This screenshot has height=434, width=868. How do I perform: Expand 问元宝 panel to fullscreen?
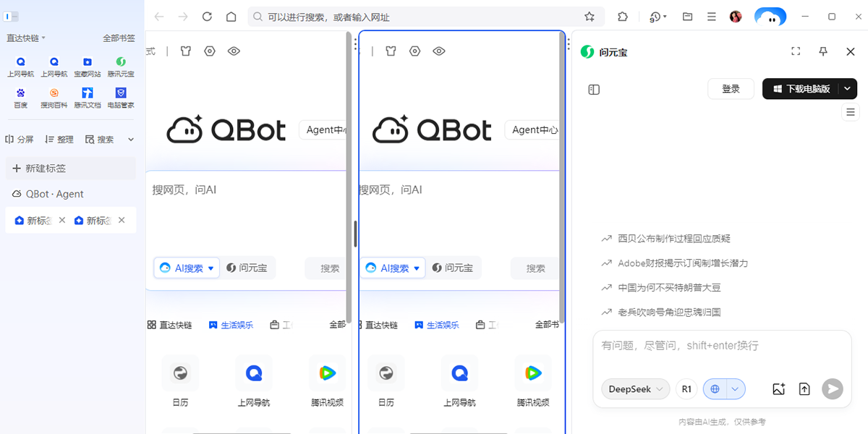pyautogui.click(x=796, y=51)
